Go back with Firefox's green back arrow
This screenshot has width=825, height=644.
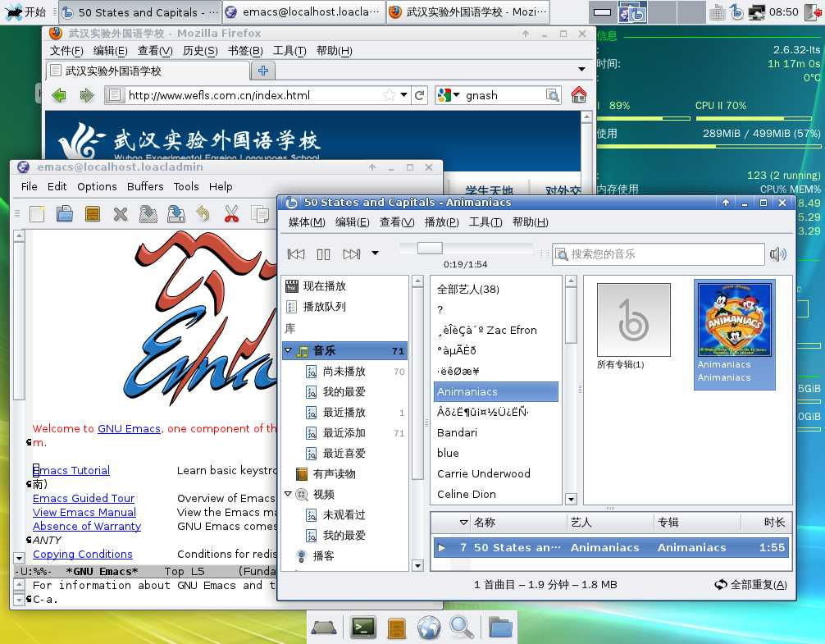coord(59,95)
